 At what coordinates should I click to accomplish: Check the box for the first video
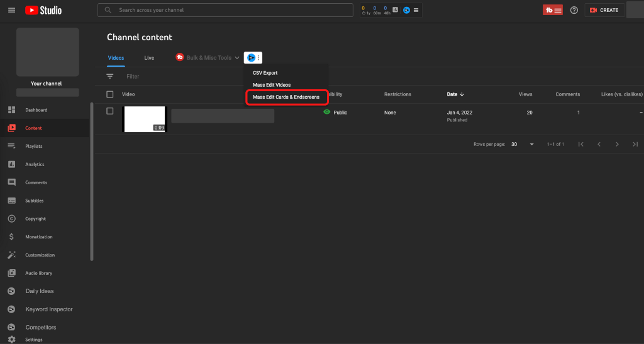click(x=110, y=111)
